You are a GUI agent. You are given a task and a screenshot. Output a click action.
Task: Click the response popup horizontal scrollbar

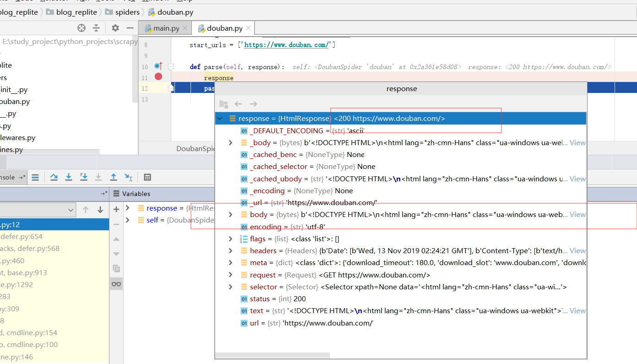coord(272,355)
